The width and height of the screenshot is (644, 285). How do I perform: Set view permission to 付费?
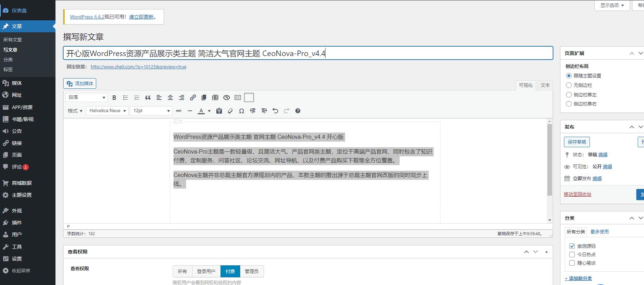click(x=230, y=271)
